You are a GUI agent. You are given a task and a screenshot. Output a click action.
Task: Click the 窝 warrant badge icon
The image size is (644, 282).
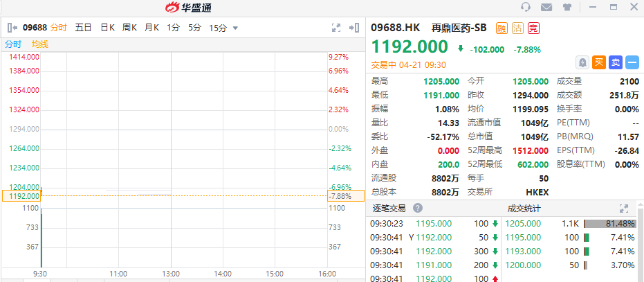pos(533,28)
